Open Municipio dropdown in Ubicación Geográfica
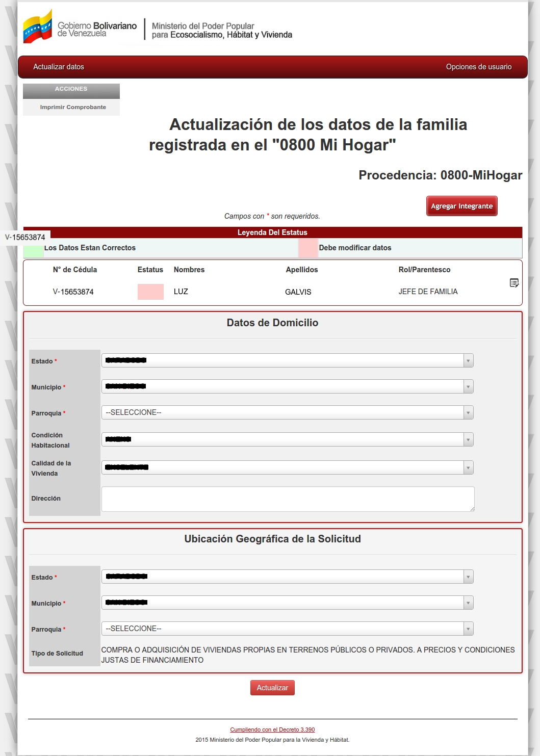The image size is (540, 756). tap(288, 603)
